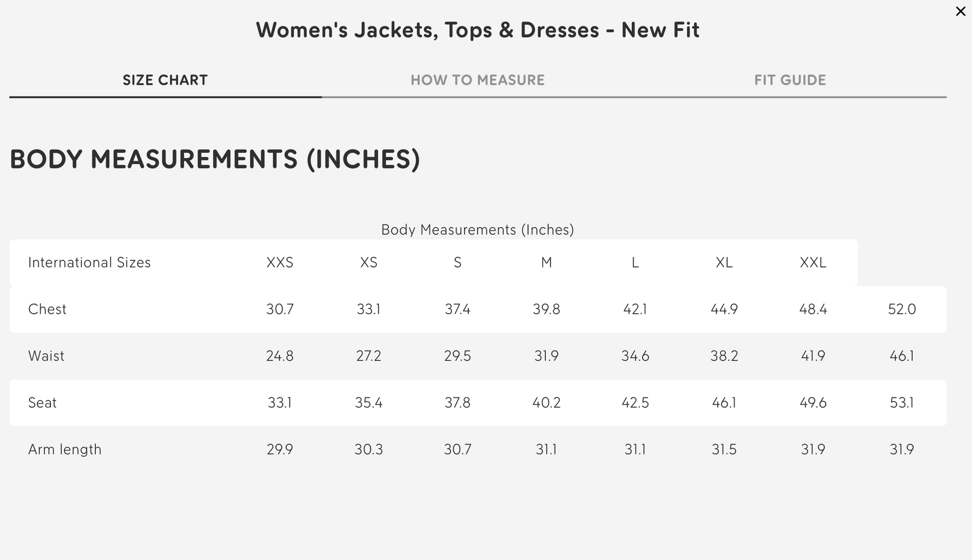Image resolution: width=972 pixels, height=560 pixels.
Task: Click the XL size column header
Action: [724, 262]
